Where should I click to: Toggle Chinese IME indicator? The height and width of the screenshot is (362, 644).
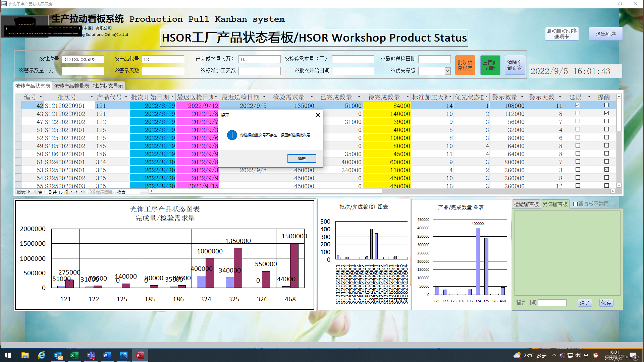(586, 355)
